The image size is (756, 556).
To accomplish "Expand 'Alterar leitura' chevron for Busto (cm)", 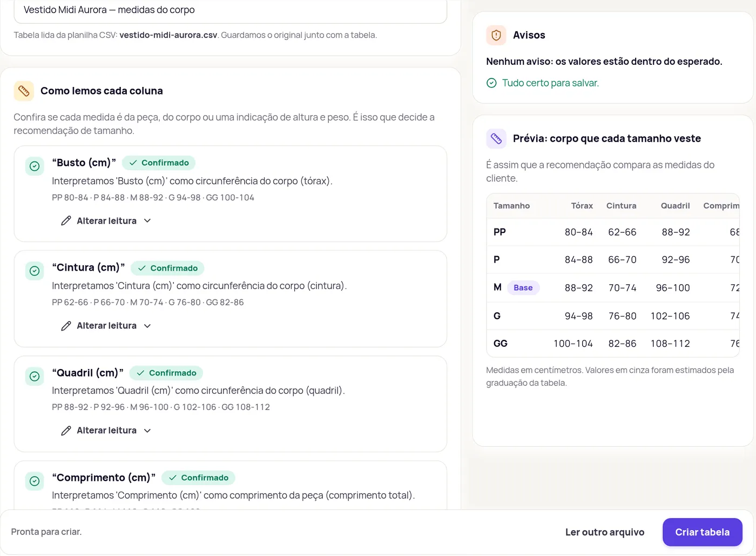I will 147,220.
